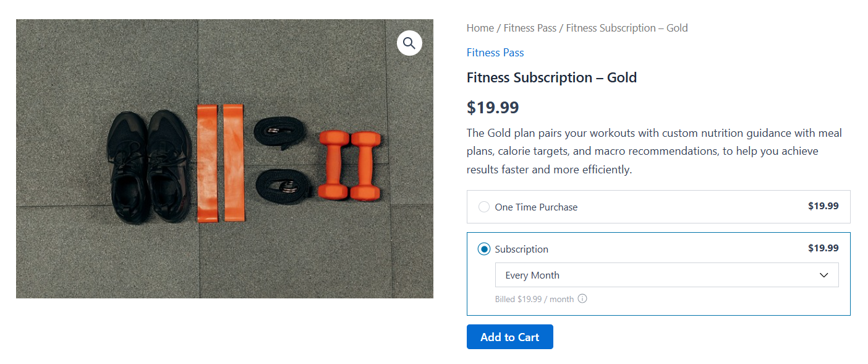Expand the subscription frequency options

coord(666,274)
